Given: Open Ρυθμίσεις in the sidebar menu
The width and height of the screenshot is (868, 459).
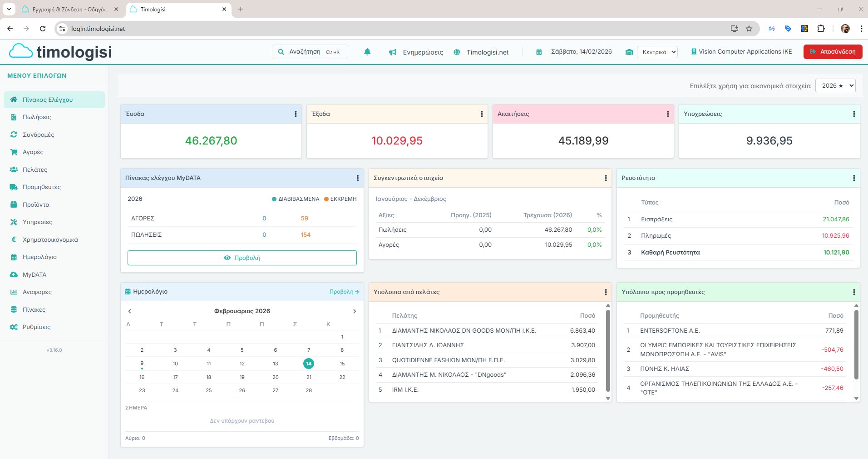Looking at the screenshot, I should coord(36,327).
